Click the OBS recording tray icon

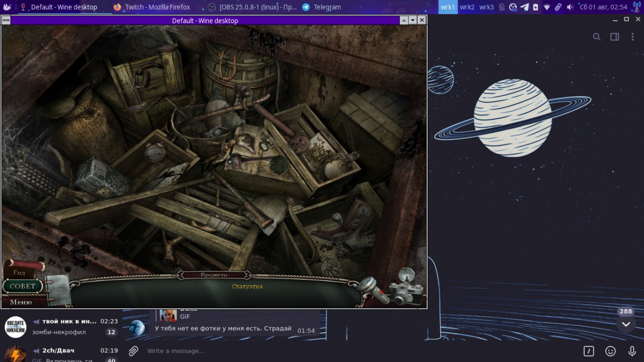pyautogui.click(x=513, y=7)
